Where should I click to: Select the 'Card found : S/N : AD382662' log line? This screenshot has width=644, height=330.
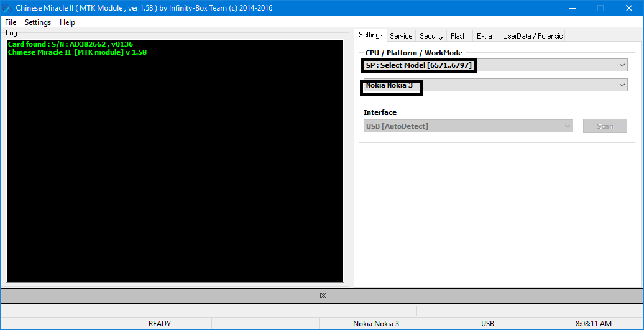[x=70, y=44]
